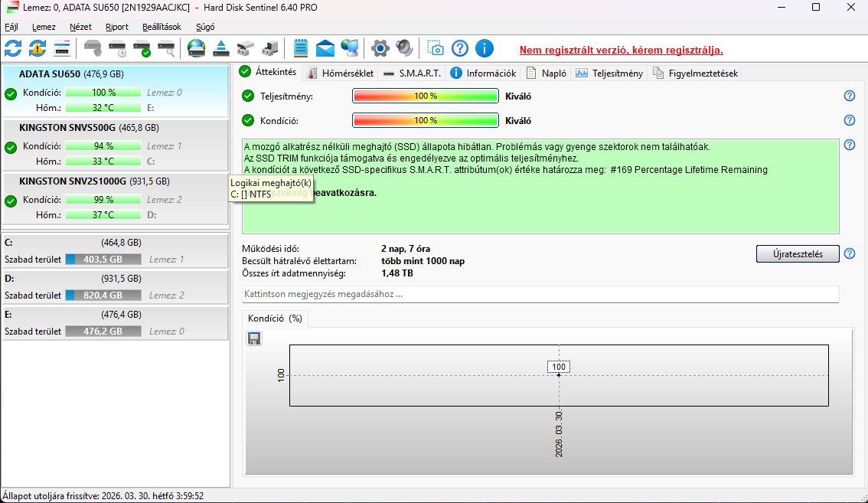The width and height of the screenshot is (868, 503).
Task: Click the disk with clock toolbar icon
Action: point(117,49)
